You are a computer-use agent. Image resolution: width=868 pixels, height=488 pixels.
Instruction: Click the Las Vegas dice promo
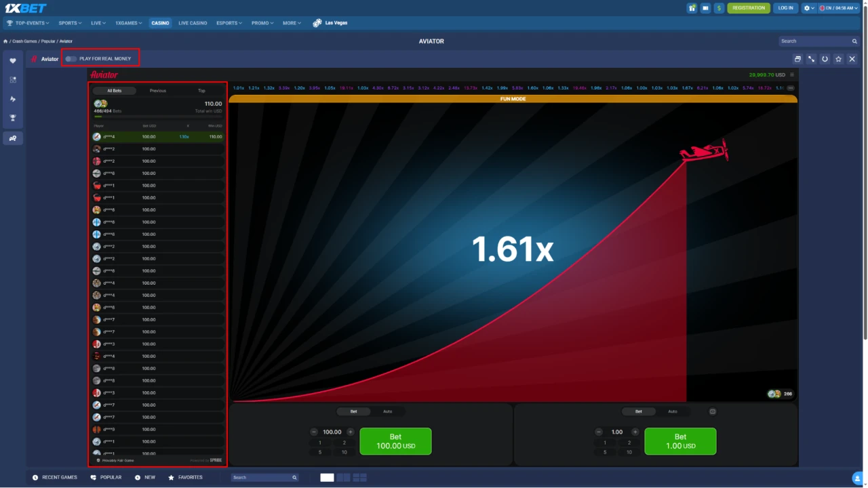[x=330, y=23]
